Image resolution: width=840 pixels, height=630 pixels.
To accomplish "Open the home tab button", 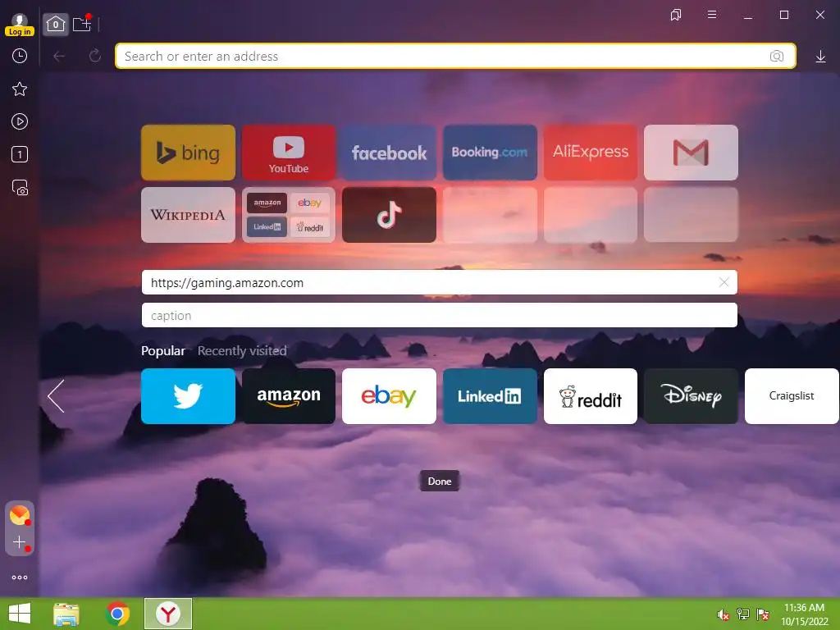I will (56, 24).
